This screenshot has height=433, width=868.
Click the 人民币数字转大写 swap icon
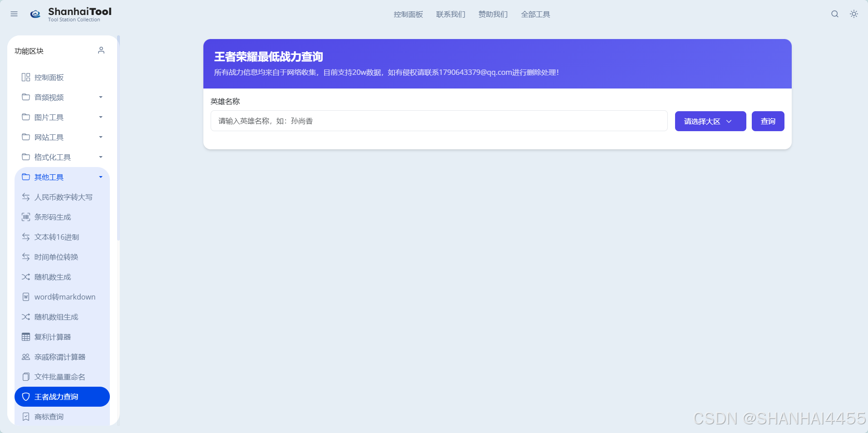point(26,197)
